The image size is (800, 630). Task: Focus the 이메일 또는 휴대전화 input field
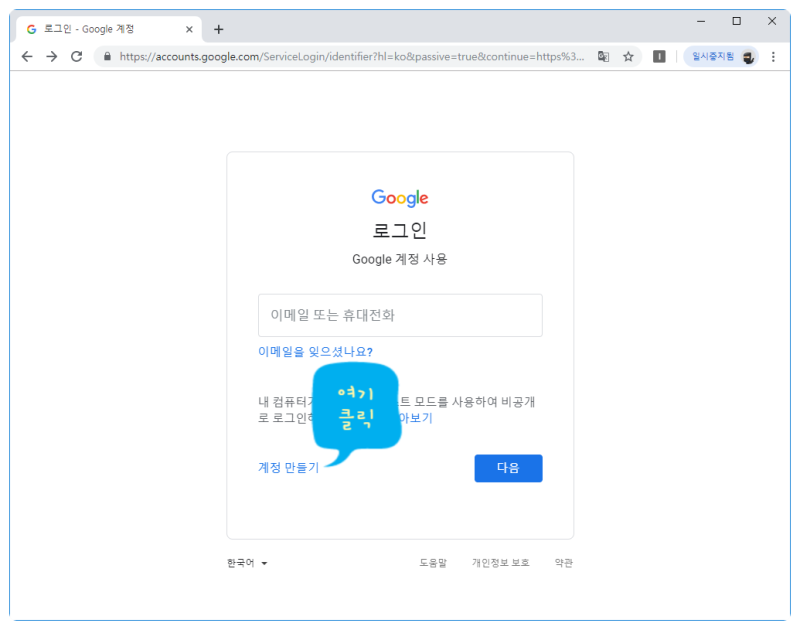[400, 315]
